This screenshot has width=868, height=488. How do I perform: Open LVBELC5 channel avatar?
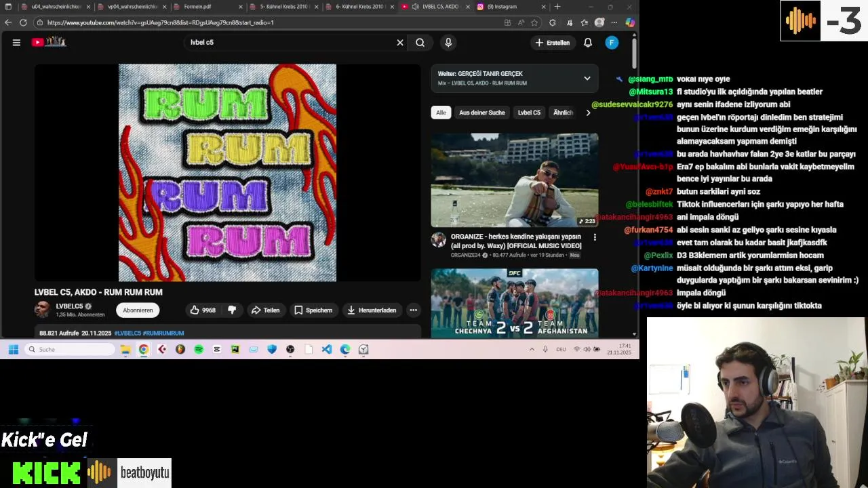coord(42,310)
